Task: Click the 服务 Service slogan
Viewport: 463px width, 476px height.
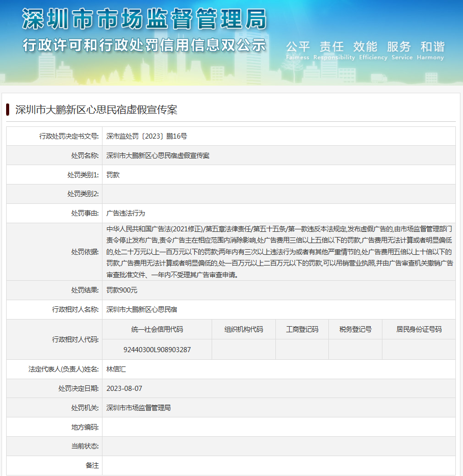Action: tap(402, 50)
